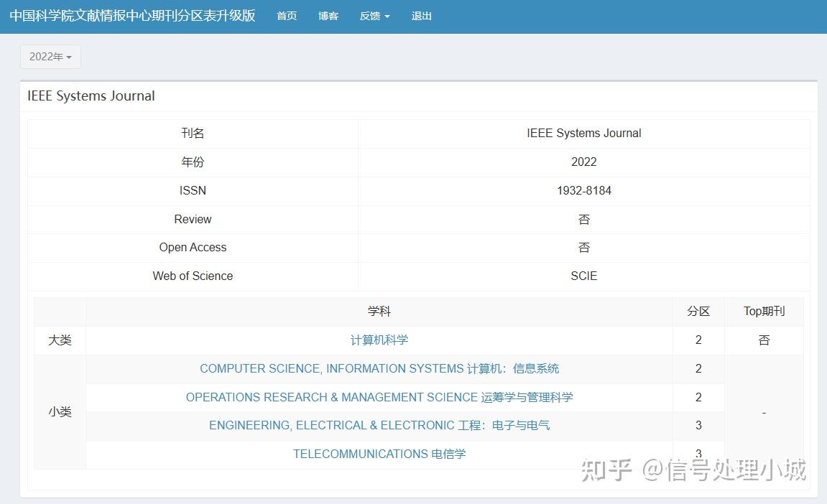Go to 首页 in the navbar
Viewport: 827px width, 504px height.
click(287, 16)
